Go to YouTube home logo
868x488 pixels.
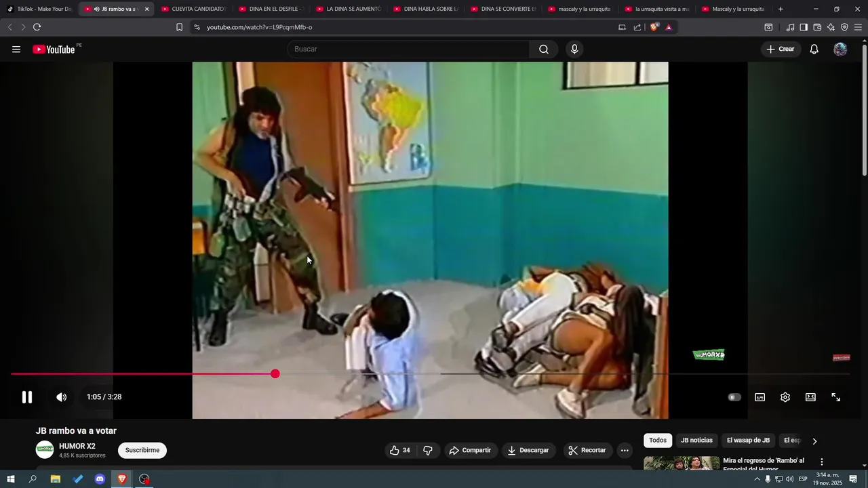click(54, 49)
